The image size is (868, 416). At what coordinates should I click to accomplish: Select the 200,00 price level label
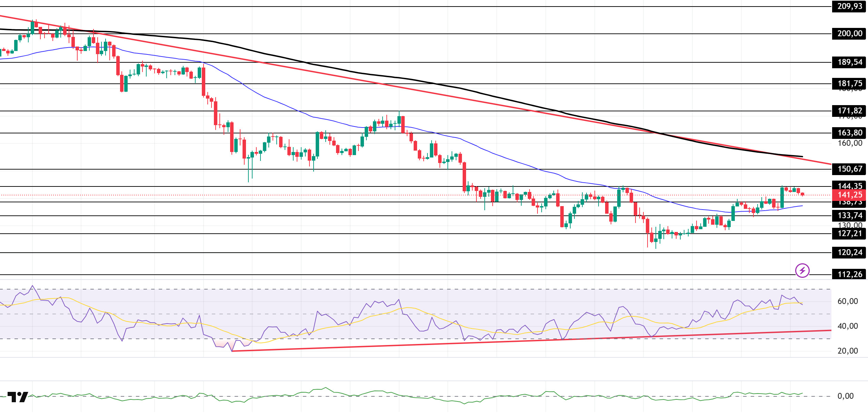point(849,34)
